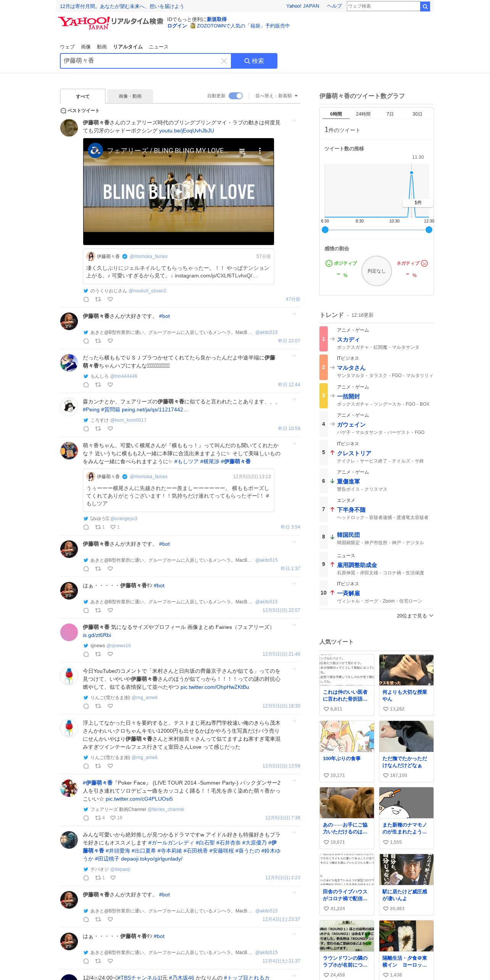
Task: Open the 雇用調整助成金 trend
Action: click(357, 565)
